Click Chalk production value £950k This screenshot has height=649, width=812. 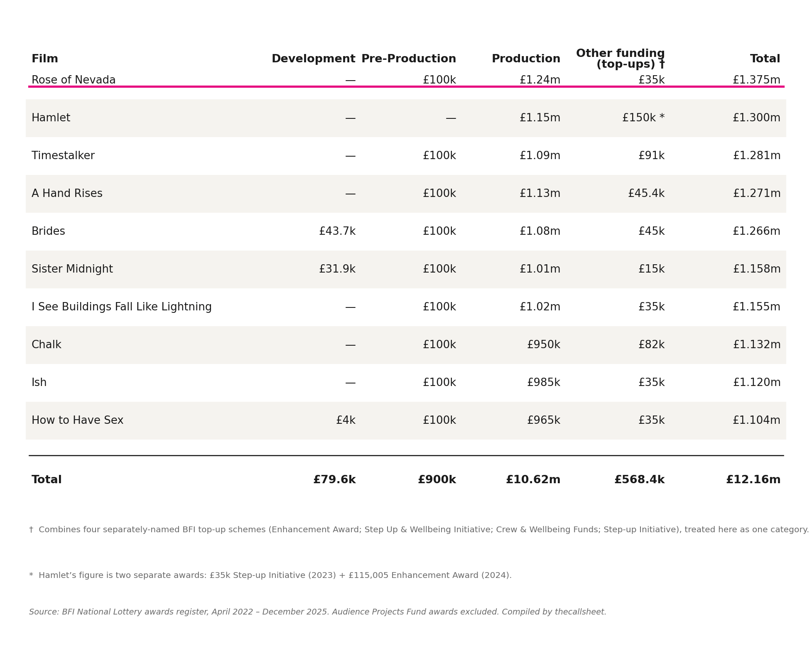pos(544,345)
